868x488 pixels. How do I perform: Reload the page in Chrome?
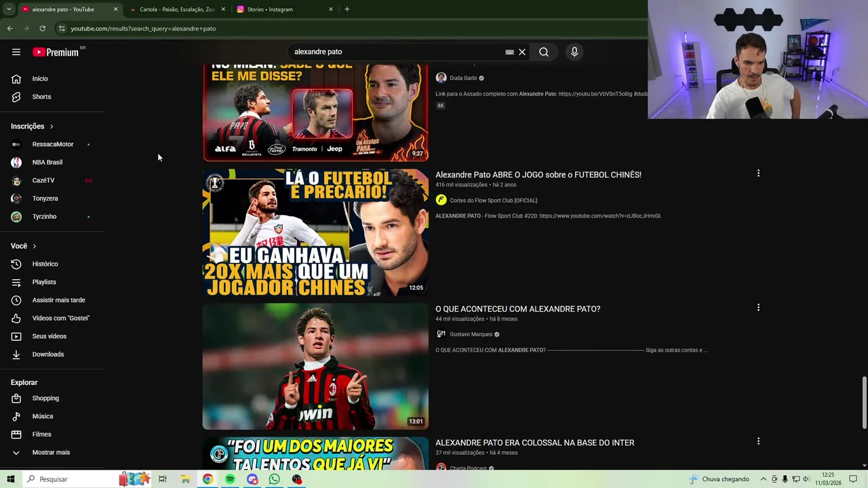[x=42, y=28]
